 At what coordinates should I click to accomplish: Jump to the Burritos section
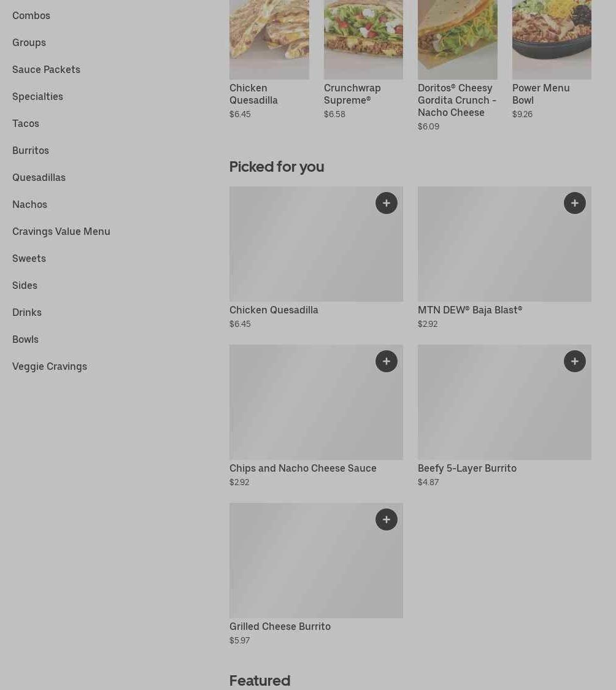click(31, 150)
